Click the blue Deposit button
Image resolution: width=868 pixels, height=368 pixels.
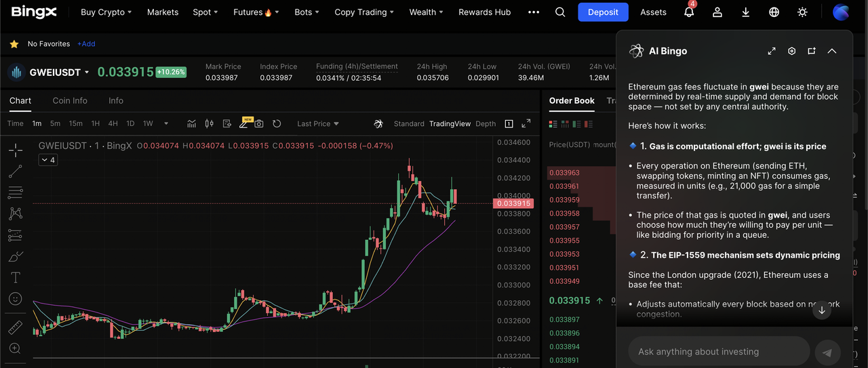(x=603, y=12)
